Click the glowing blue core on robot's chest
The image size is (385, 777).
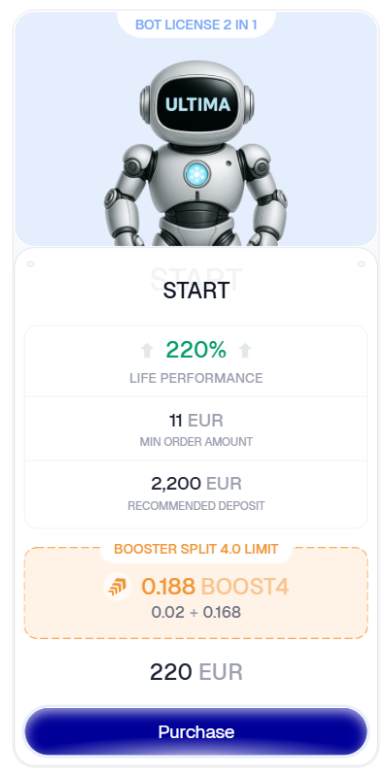(197, 174)
